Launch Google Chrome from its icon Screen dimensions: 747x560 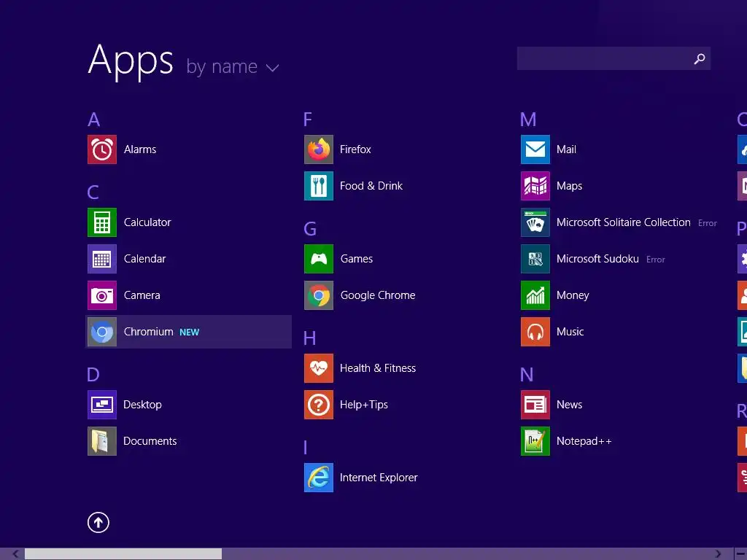point(319,295)
